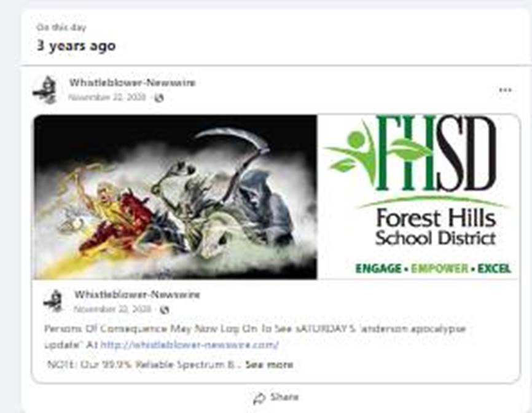This screenshot has height=413, width=532.
Task: Click the Persons Of Consequence post text
Action: (255, 337)
